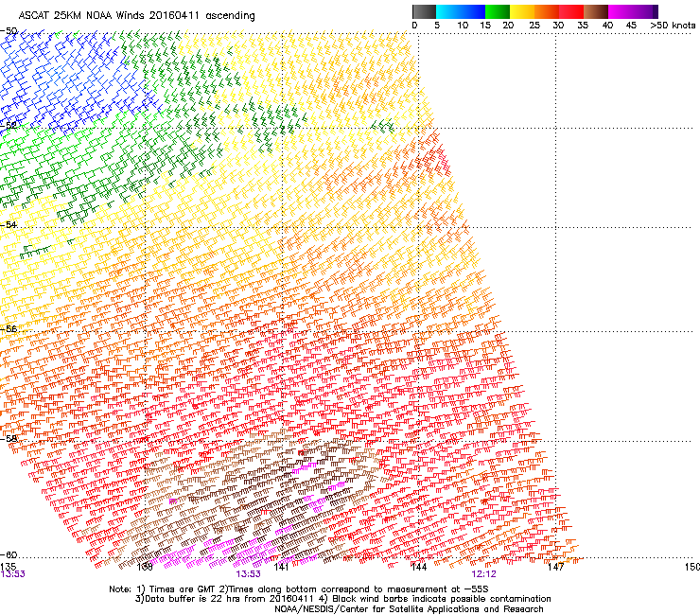
Task: Click the green 15-20 knots legend swatch
Action: tap(498, 11)
